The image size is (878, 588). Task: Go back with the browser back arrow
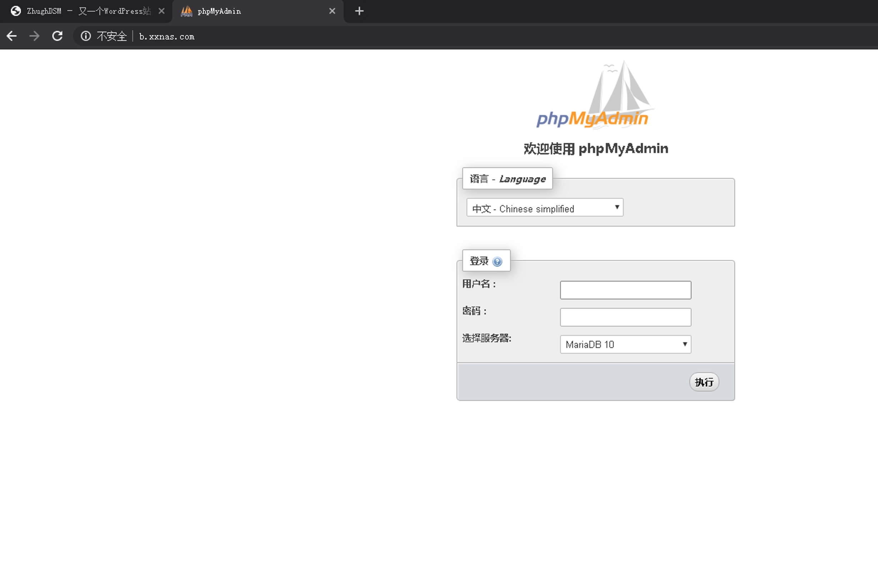coord(12,36)
